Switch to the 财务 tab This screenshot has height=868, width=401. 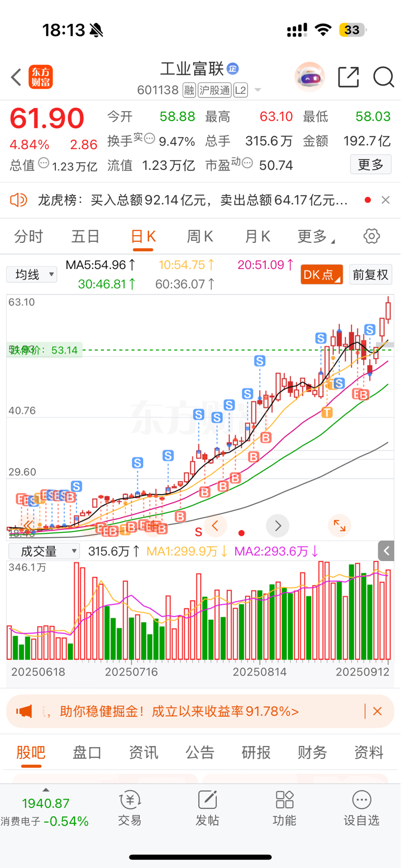click(312, 752)
